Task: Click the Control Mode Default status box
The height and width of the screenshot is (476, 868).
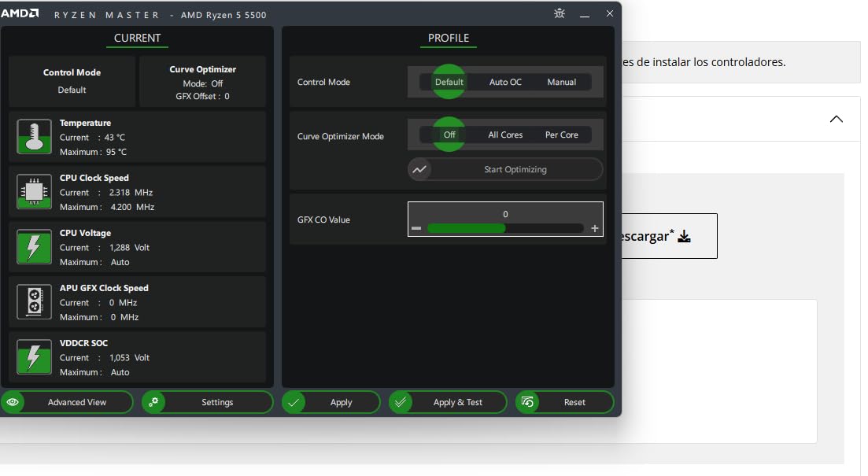Action: [x=72, y=81]
